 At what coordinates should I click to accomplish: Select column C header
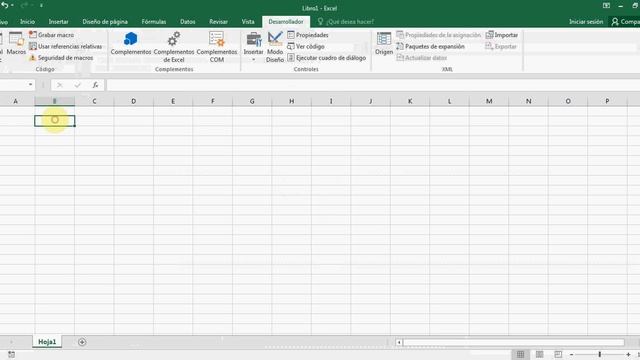click(x=94, y=101)
